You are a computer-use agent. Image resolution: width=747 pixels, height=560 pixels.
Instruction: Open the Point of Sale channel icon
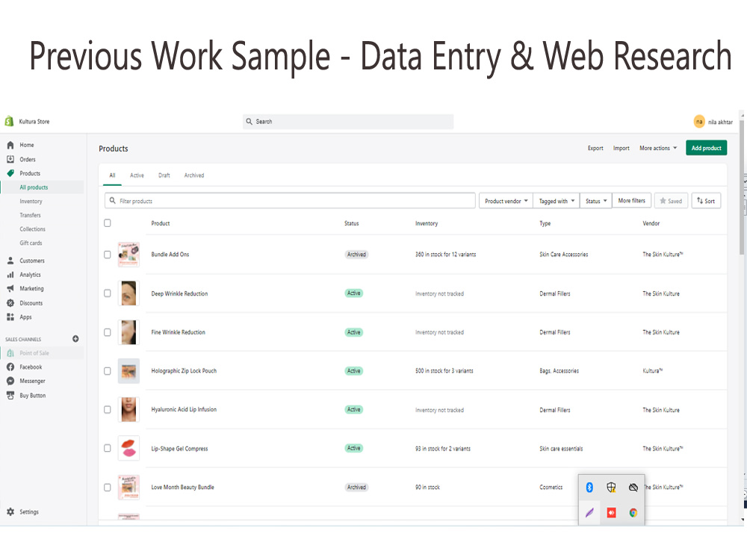10,353
